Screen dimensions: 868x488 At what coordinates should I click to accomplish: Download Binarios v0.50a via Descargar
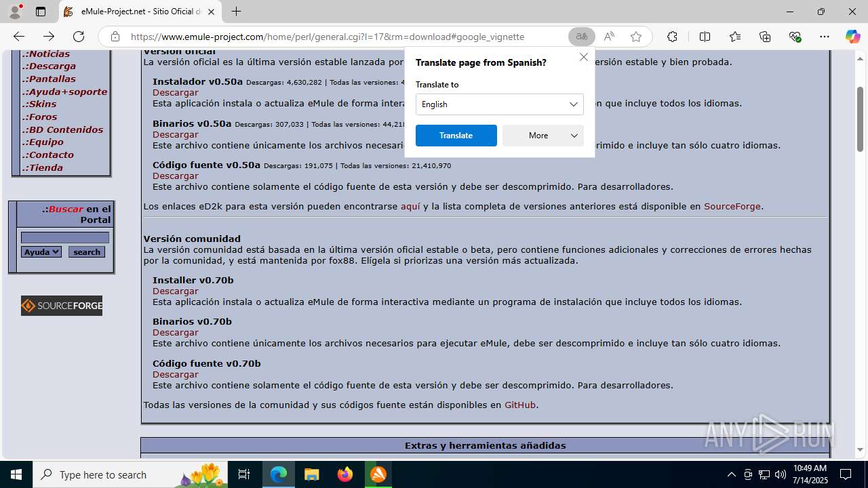tap(176, 134)
